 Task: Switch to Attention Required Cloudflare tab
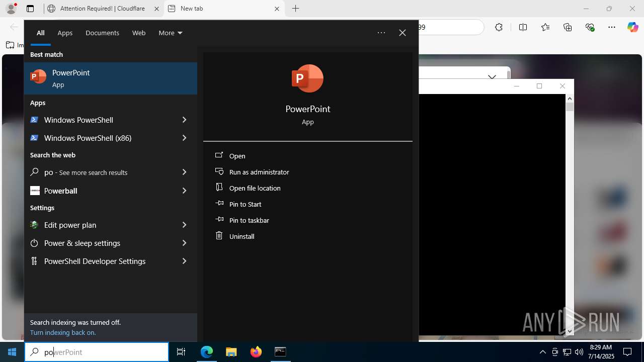103,9
